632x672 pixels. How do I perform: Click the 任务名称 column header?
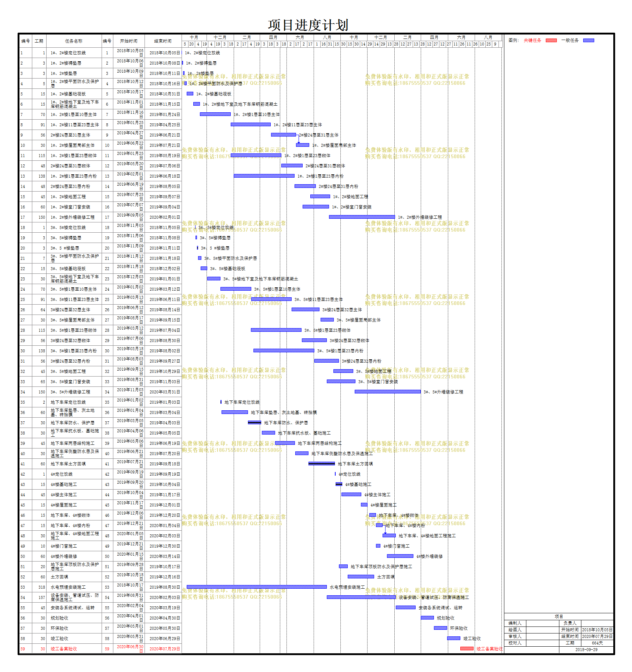point(74,41)
